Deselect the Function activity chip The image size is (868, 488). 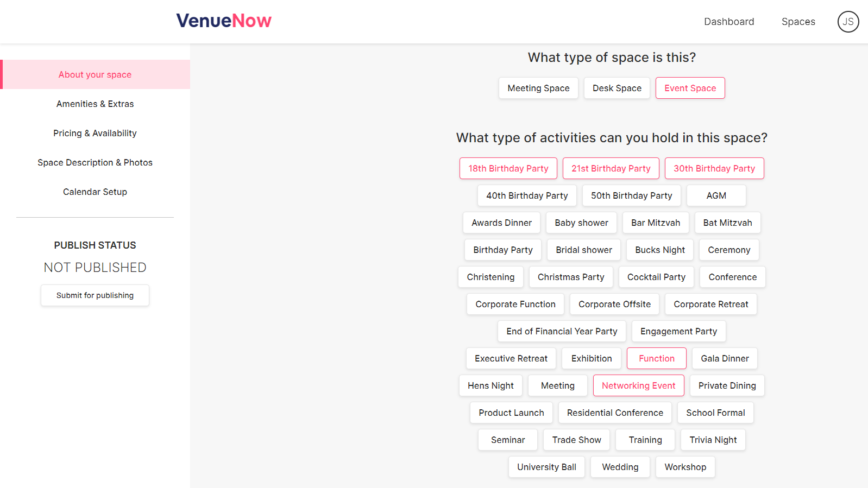pos(657,358)
